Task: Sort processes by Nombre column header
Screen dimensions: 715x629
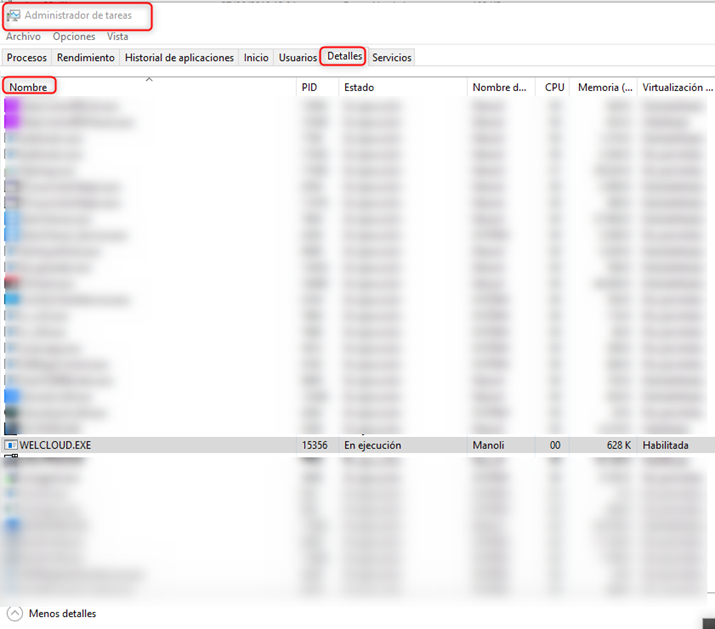Action: tap(29, 88)
